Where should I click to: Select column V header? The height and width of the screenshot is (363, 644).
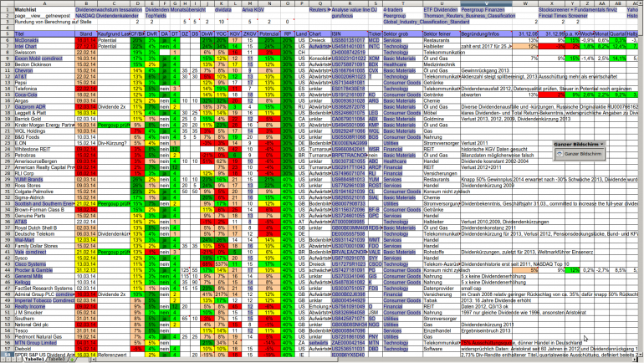pyautogui.click(x=486, y=3)
